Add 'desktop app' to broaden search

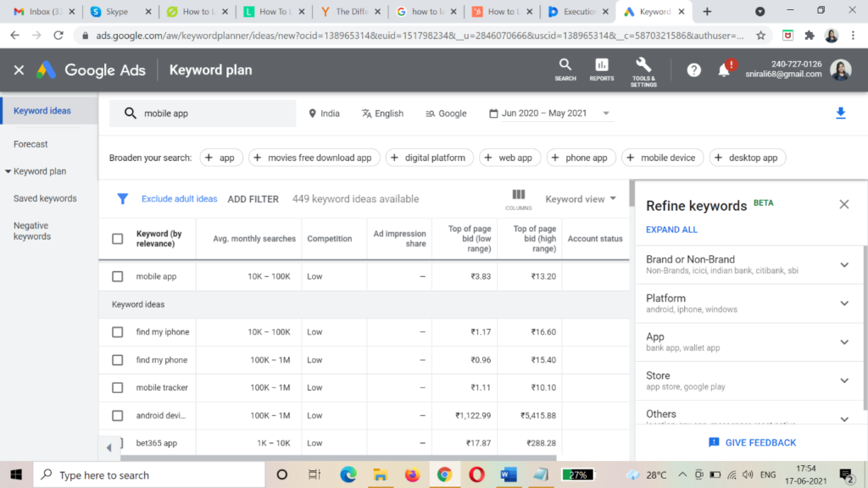[748, 158]
